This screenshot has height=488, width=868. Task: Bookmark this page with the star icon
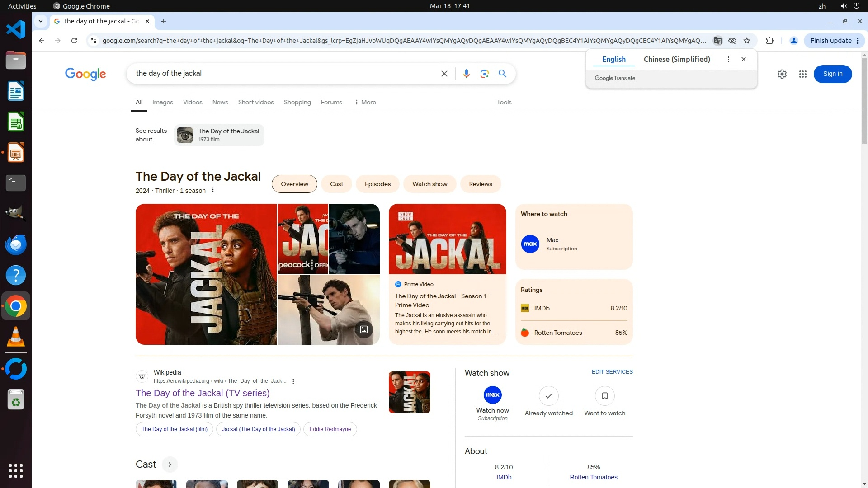pos(747,41)
